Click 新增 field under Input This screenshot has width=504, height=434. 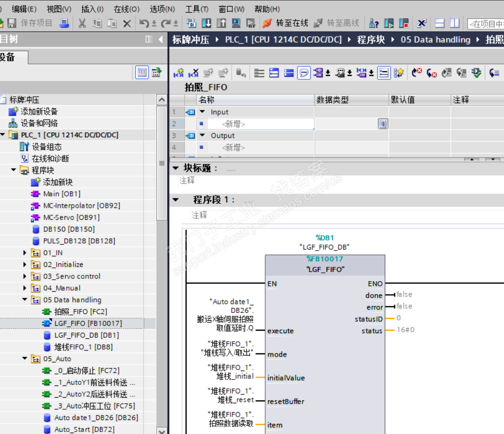(x=261, y=124)
